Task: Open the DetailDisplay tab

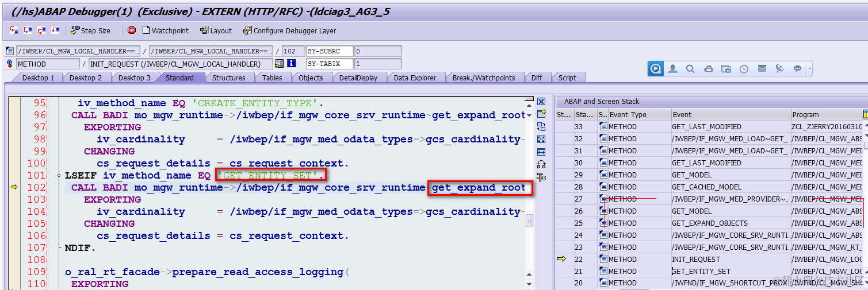Action: tap(358, 78)
